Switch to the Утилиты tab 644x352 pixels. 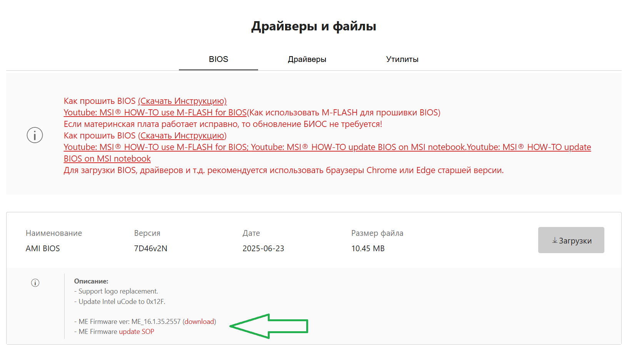point(402,59)
